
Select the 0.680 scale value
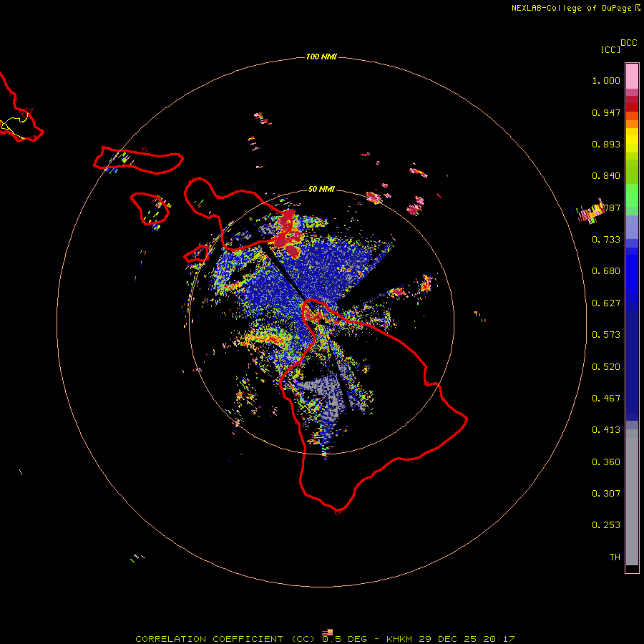coord(606,271)
